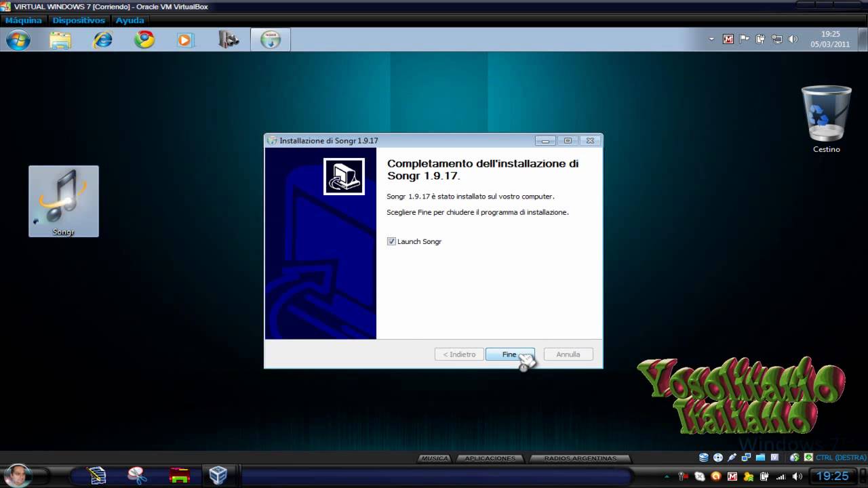
Task: Open the notepad document icon on host taskbar
Action: click(97, 475)
